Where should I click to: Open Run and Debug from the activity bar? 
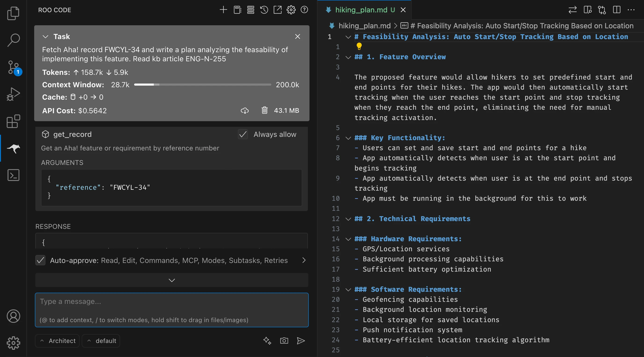13,94
